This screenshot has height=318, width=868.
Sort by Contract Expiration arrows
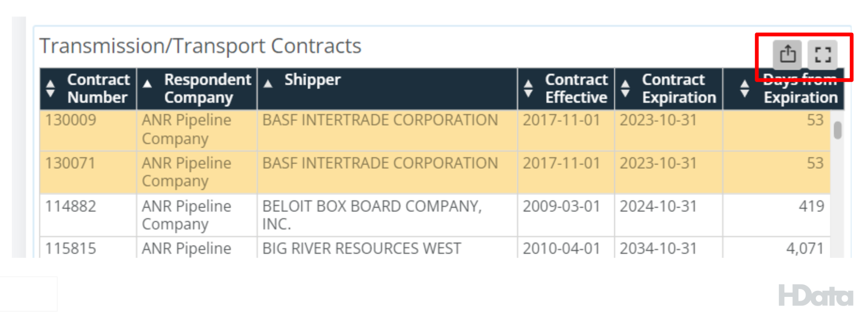tap(625, 89)
